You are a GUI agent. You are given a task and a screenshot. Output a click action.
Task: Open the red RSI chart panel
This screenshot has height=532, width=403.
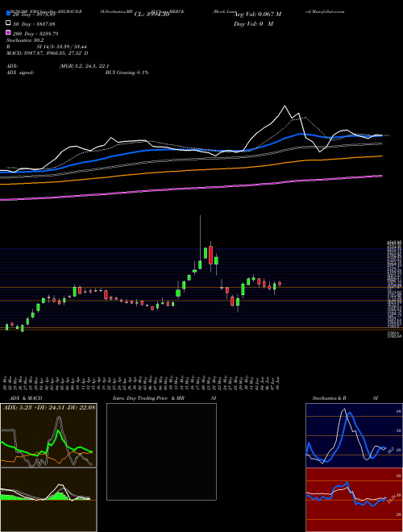click(354, 500)
